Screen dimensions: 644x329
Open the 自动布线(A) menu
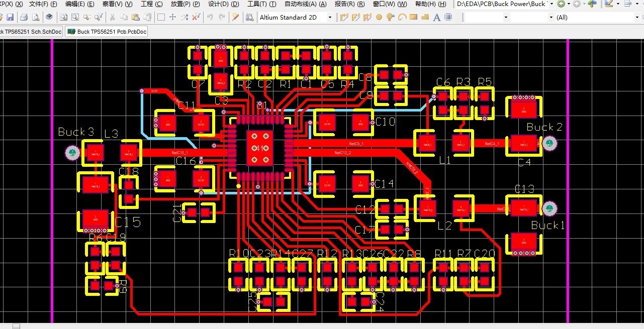[305, 4]
